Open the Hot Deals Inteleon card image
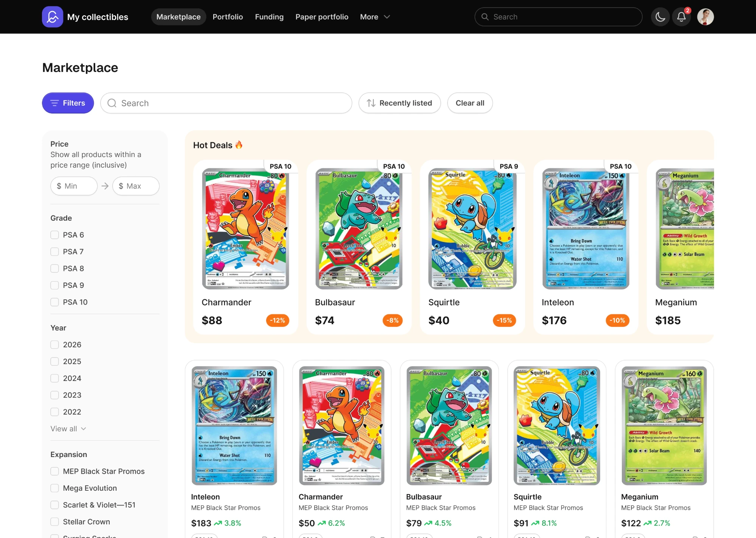Viewport: 756px width, 538px height. coord(586,229)
